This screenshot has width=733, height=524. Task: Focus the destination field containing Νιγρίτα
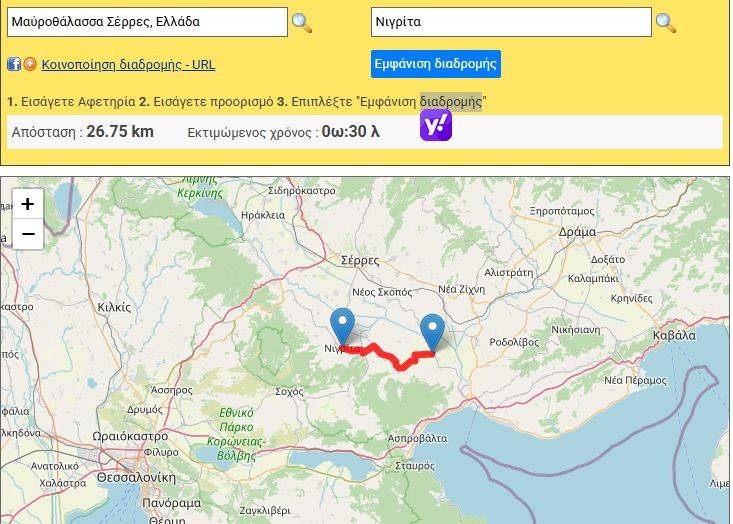[x=510, y=21]
